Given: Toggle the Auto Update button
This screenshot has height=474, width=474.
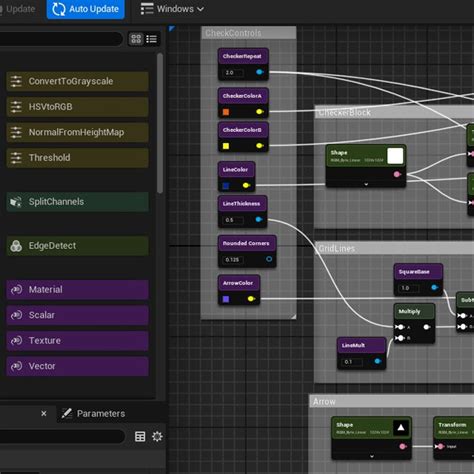Looking at the screenshot, I should [x=85, y=9].
